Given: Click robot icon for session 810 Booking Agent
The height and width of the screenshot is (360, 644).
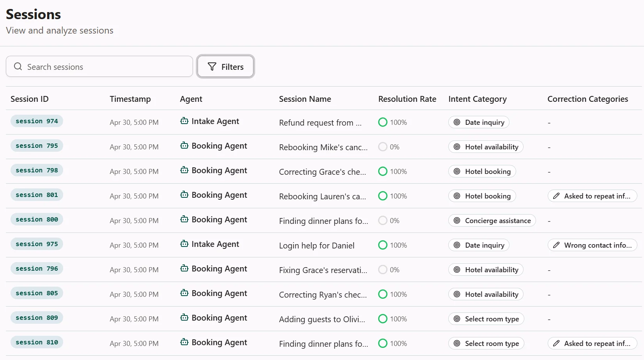Looking at the screenshot, I should click(184, 342).
